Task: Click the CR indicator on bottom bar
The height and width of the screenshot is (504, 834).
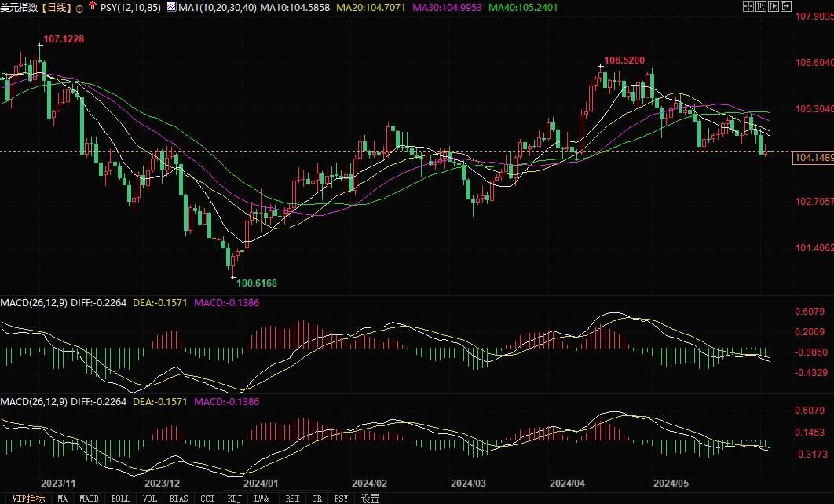Action: tap(316, 498)
